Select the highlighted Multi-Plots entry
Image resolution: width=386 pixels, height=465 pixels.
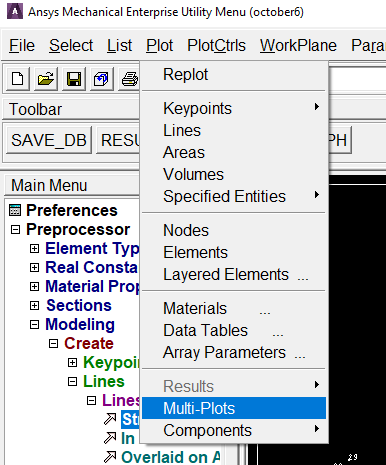click(x=233, y=408)
